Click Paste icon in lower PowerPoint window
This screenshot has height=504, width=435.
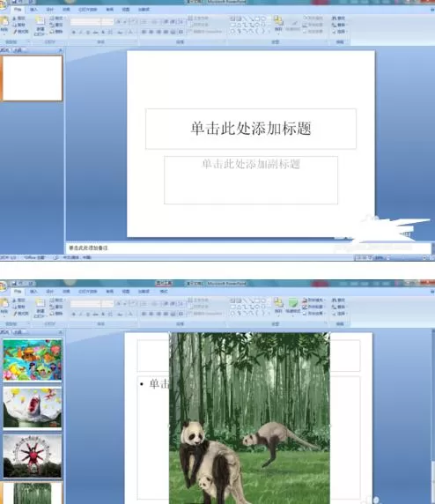(4, 304)
